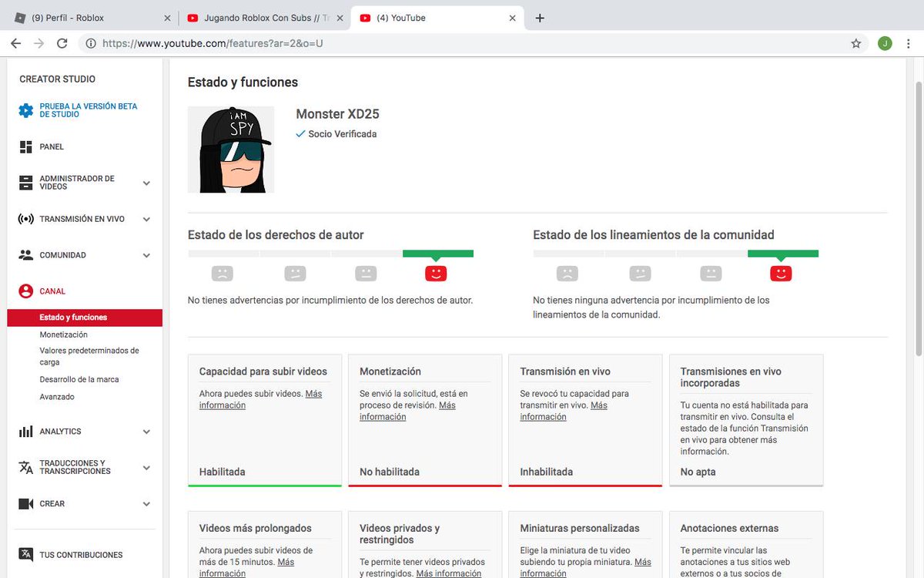This screenshot has width=924, height=578.
Task: Expand Administrador de videos chevron
Action: (146, 183)
